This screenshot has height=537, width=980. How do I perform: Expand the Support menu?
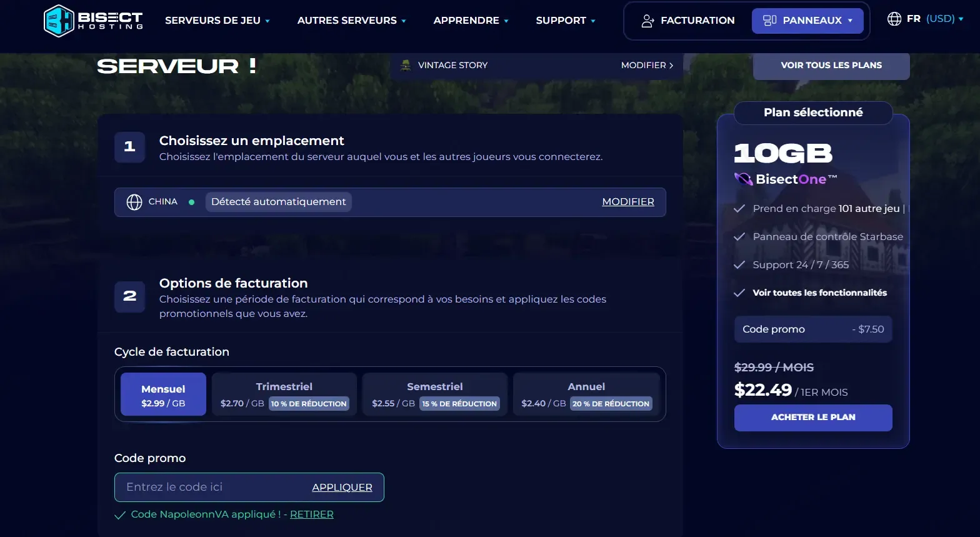coord(566,21)
